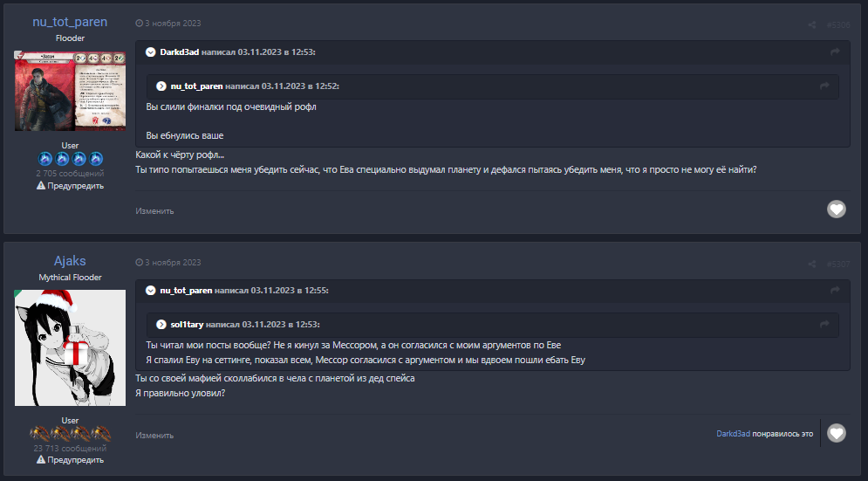Click the arrow on nu_tot_paren 12:55 quote

point(835,290)
